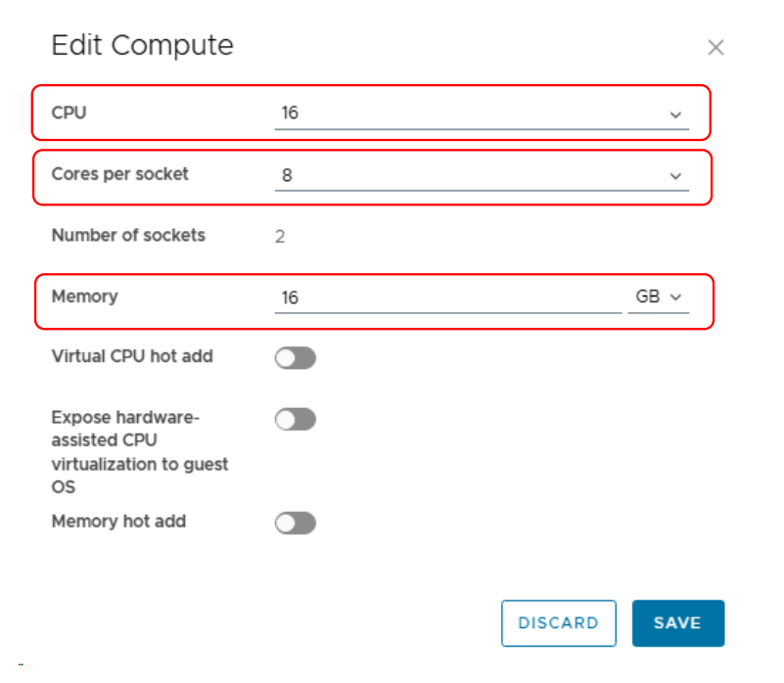This screenshot has height=683, width=784.
Task: Click the CPU dropdown chevron arrow
Action: click(675, 114)
